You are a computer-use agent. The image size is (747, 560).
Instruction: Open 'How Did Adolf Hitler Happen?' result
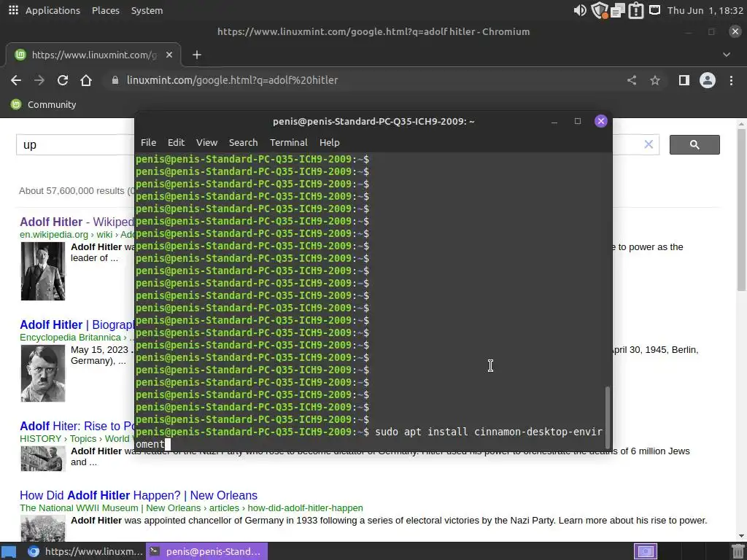pos(138,495)
